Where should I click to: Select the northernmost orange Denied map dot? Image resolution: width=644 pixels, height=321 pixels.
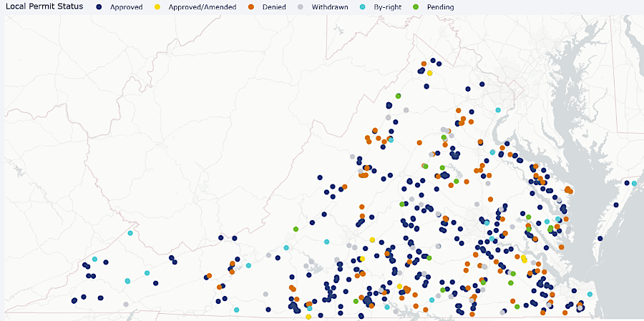(424, 64)
